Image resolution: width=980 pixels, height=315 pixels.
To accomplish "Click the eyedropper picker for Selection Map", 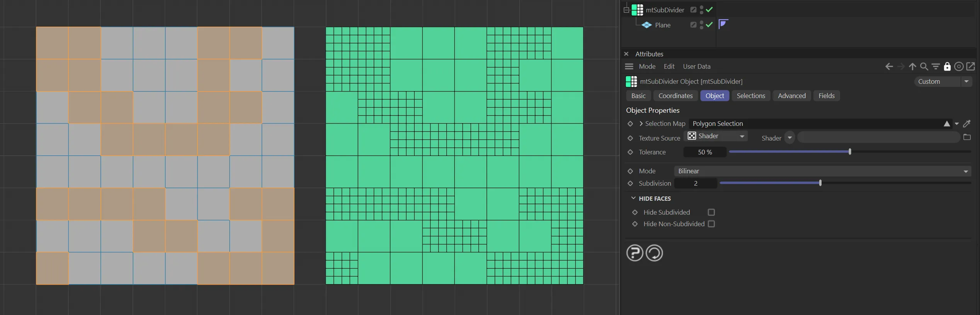I will coord(967,124).
